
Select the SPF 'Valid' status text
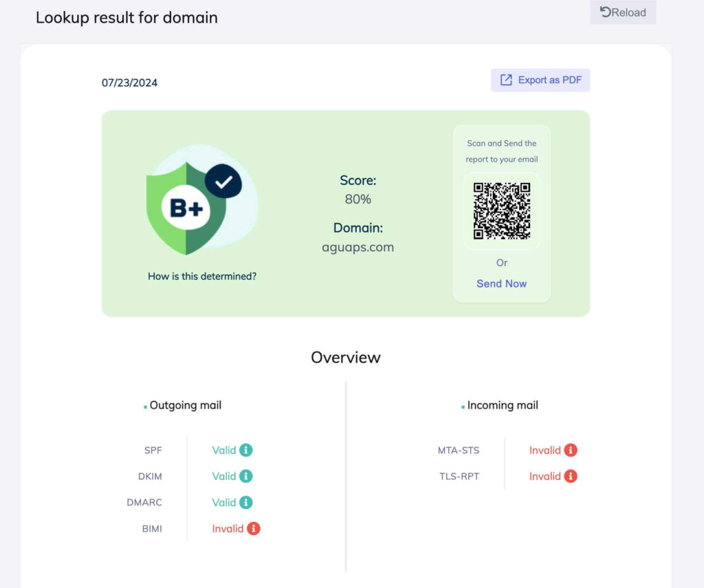(x=223, y=450)
